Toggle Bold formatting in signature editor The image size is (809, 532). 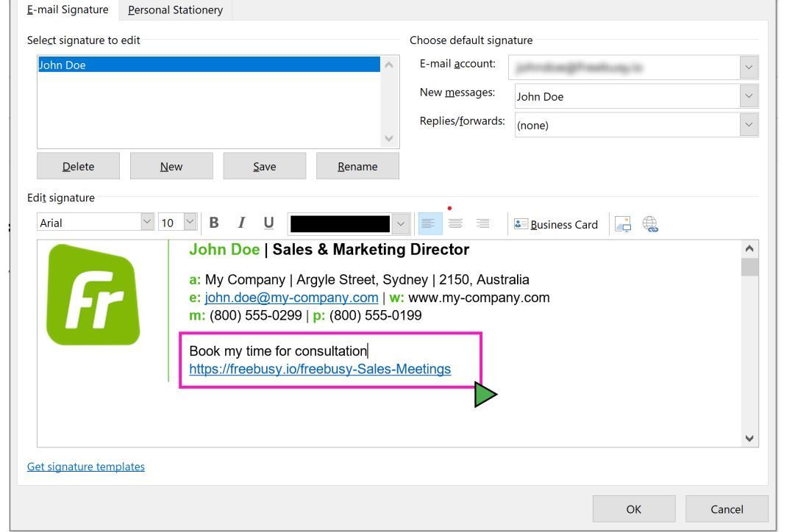[214, 223]
